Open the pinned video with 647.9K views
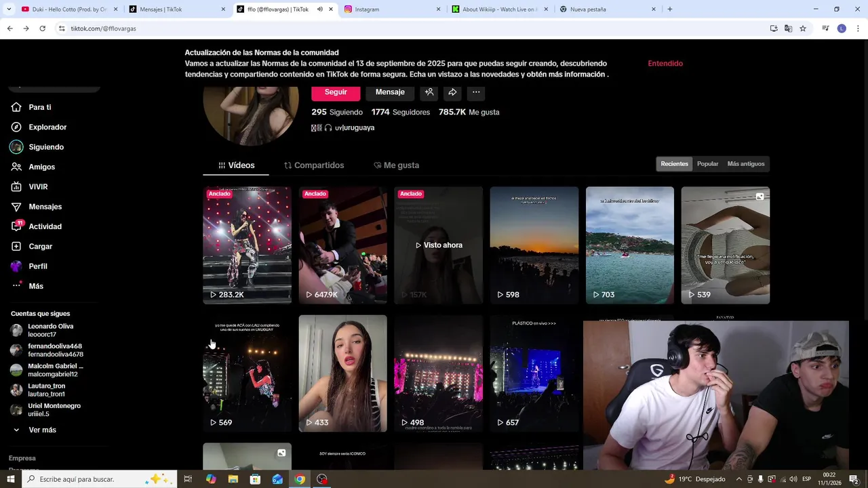This screenshot has width=868, height=488. [x=342, y=245]
